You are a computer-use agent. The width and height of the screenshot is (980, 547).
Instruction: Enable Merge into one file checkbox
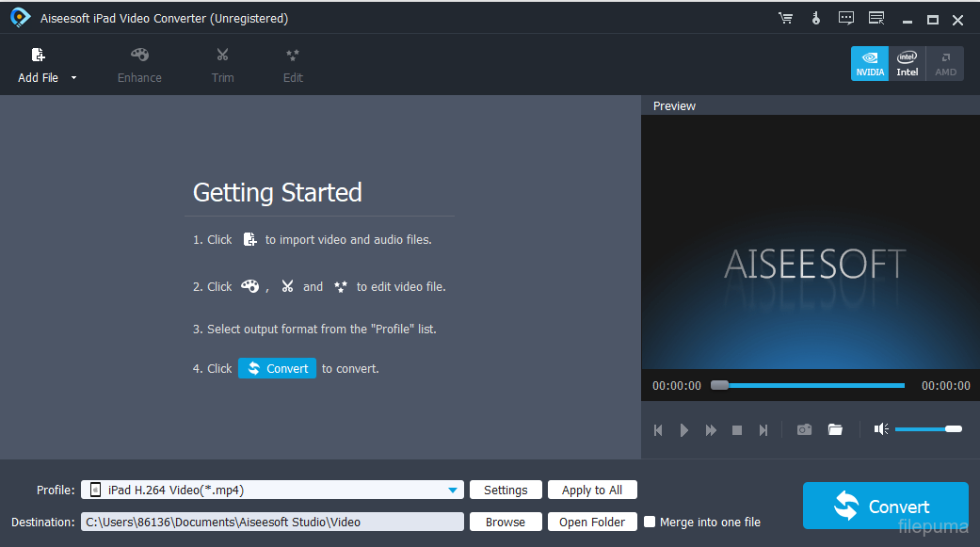click(650, 522)
